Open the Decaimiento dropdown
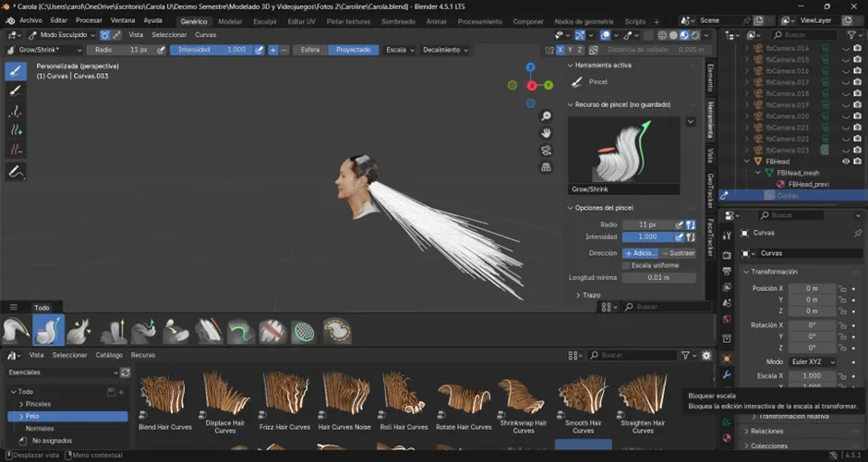Screen dimensions: 868x462 [445, 50]
